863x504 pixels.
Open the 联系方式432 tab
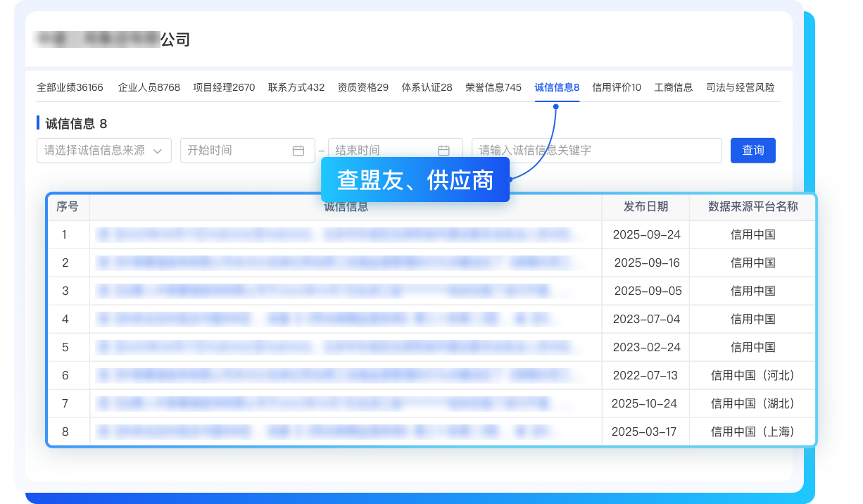pyautogui.click(x=296, y=88)
